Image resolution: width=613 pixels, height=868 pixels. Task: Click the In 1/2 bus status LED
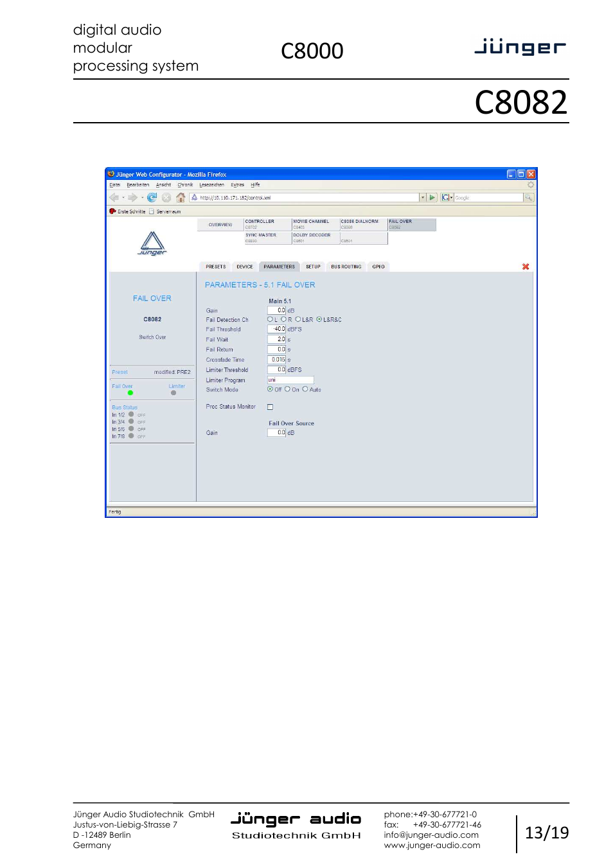pyautogui.click(x=131, y=414)
